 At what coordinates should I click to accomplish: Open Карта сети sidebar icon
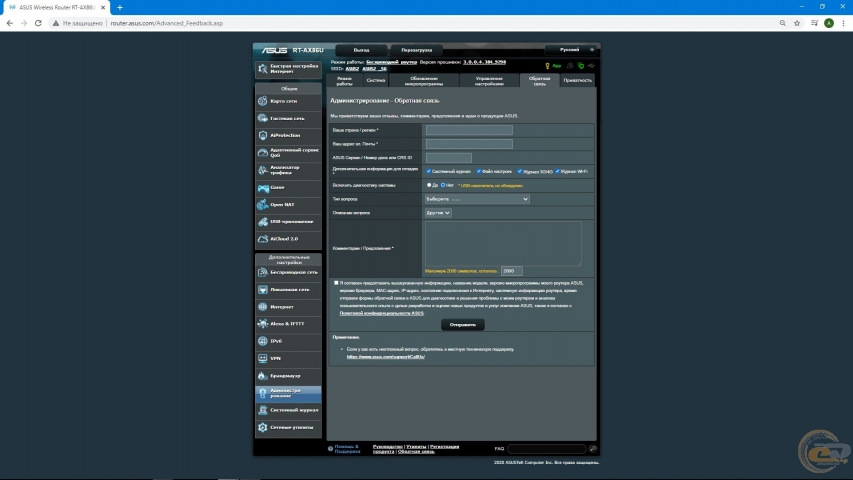[263, 101]
